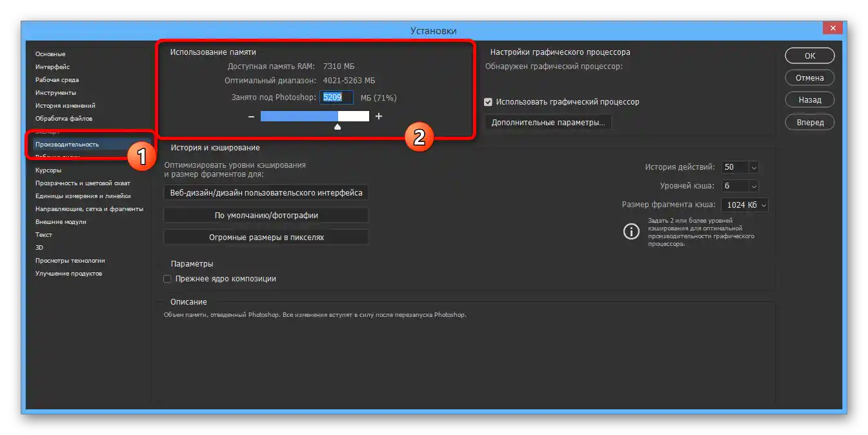Open Просмотры технологии settings
The image size is (868, 435).
(x=70, y=261)
